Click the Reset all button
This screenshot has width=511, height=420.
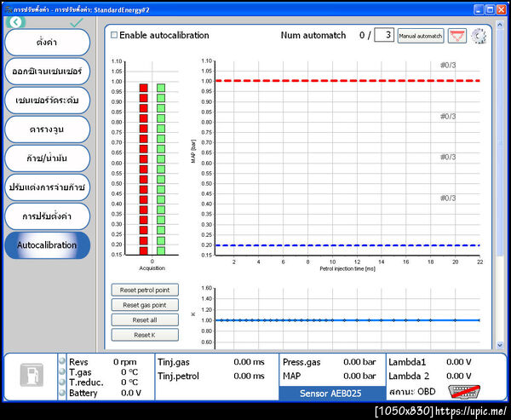[145, 319]
